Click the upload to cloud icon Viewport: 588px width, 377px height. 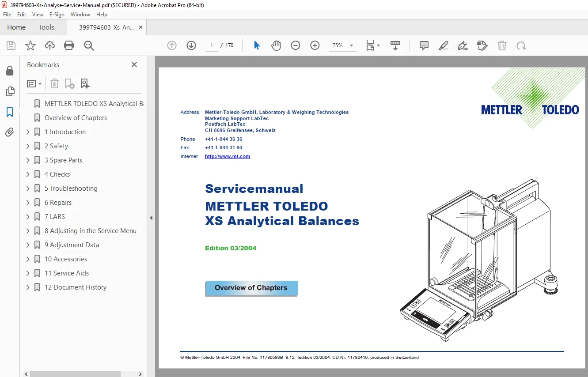pyautogui.click(x=50, y=45)
